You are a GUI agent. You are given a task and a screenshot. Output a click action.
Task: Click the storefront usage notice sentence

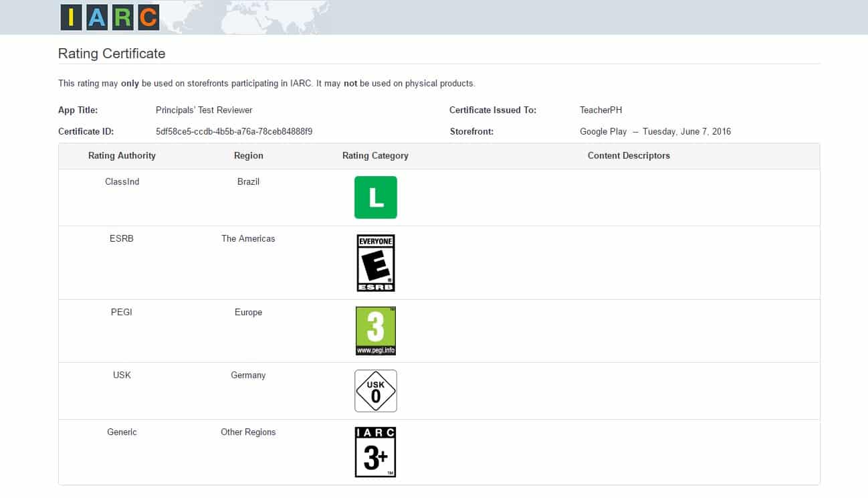tap(267, 84)
